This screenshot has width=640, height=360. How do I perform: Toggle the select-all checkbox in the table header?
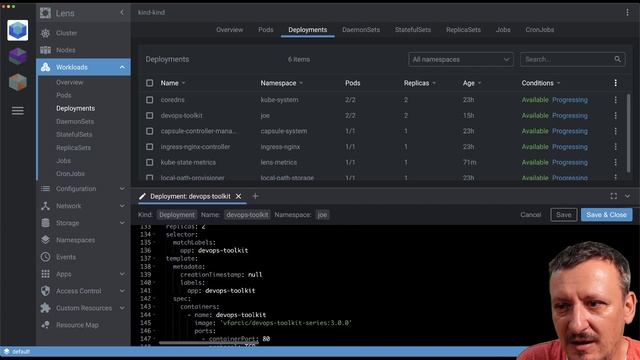(150, 83)
